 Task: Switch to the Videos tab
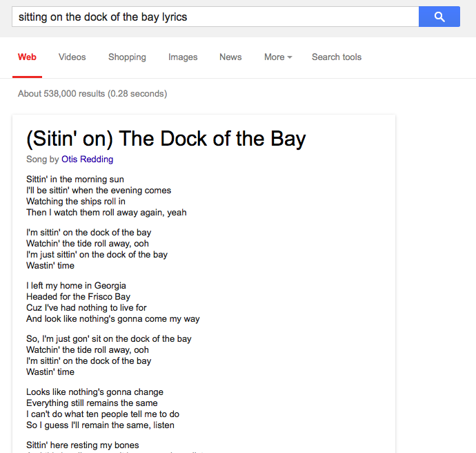(x=72, y=57)
